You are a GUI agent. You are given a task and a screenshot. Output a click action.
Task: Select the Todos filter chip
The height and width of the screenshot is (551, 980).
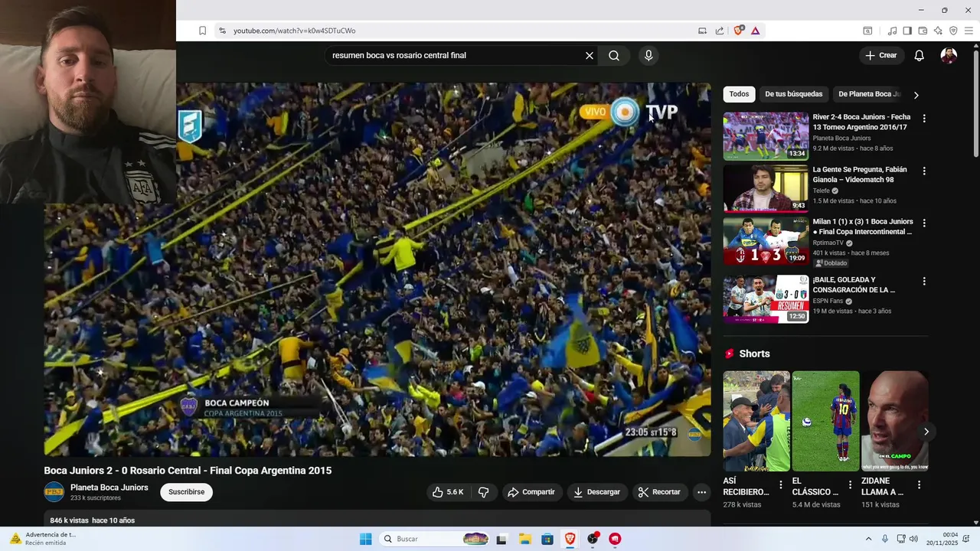pyautogui.click(x=739, y=94)
